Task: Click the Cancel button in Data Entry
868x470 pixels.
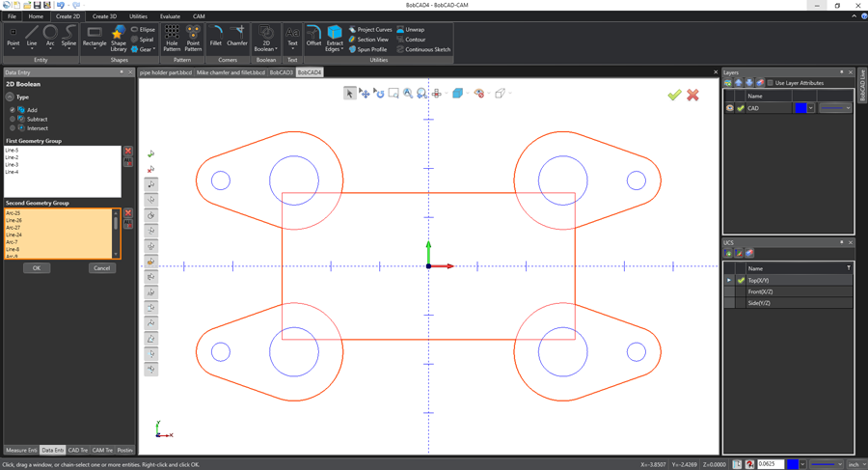Action: tap(102, 268)
